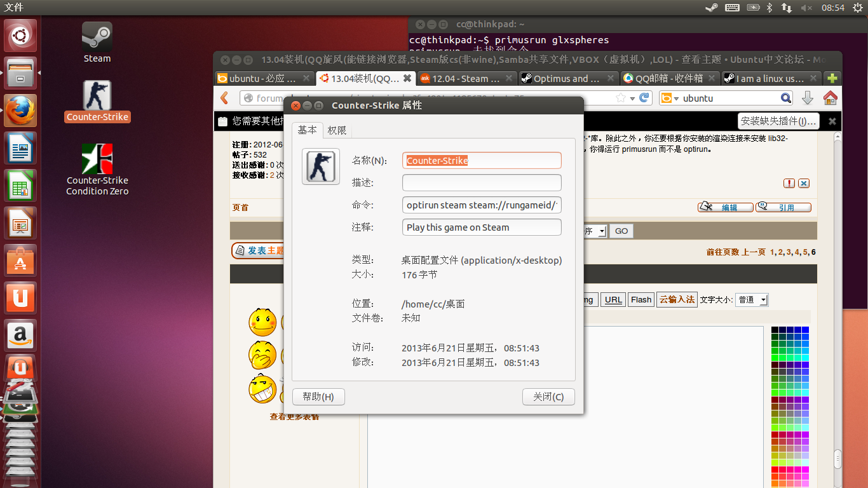Click the Counter-Strike icon button in properties dialog

[x=321, y=166]
